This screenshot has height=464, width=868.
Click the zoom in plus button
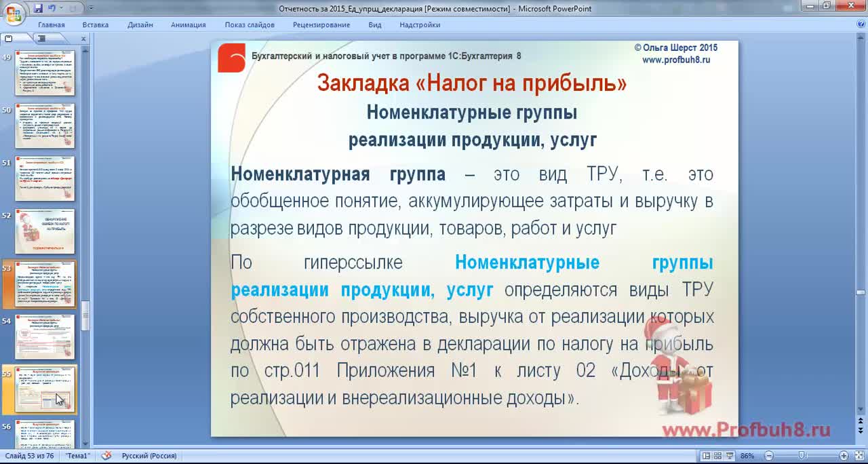click(x=844, y=456)
